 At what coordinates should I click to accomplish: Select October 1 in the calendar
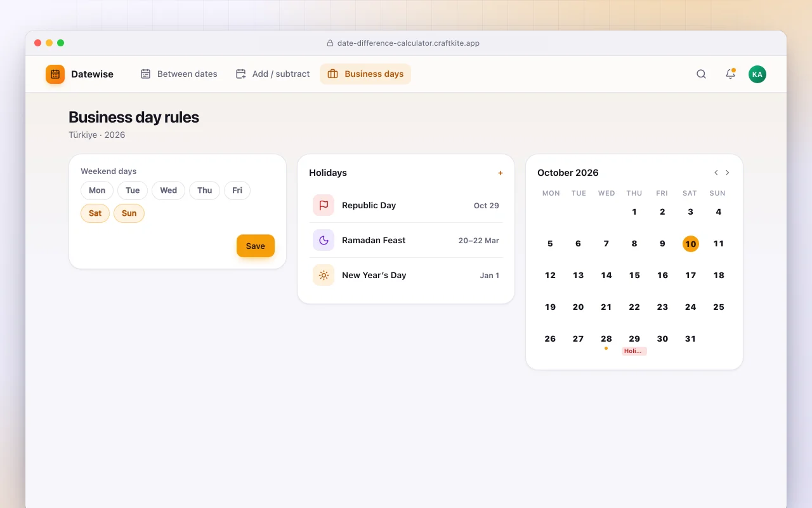[634, 212]
